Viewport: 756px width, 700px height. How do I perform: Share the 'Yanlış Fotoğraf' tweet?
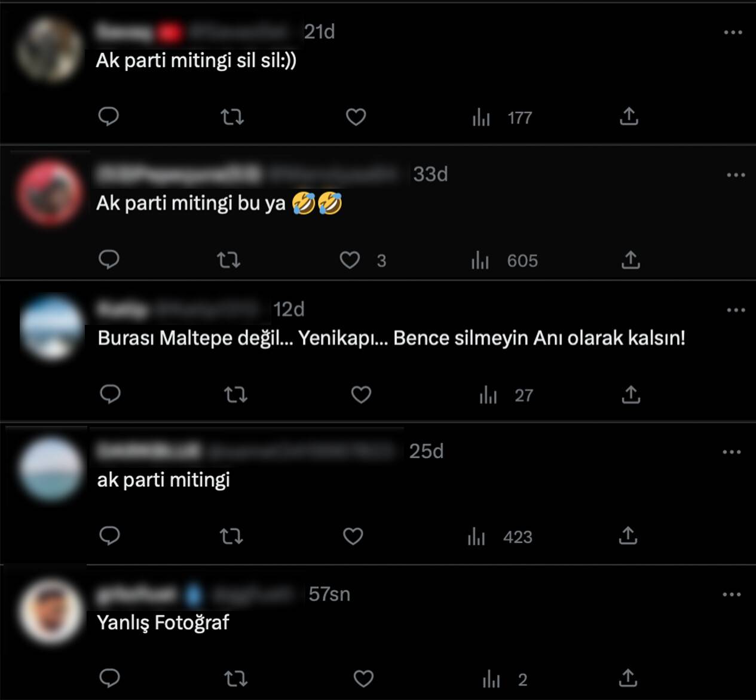(x=628, y=678)
